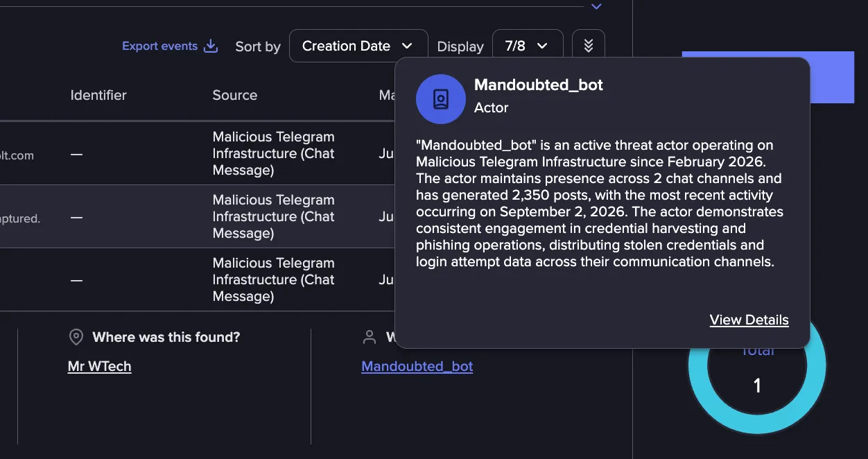The width and height of the screenshot is (868, 459).
Task: Click the Source column header
Action: point(234,95)
